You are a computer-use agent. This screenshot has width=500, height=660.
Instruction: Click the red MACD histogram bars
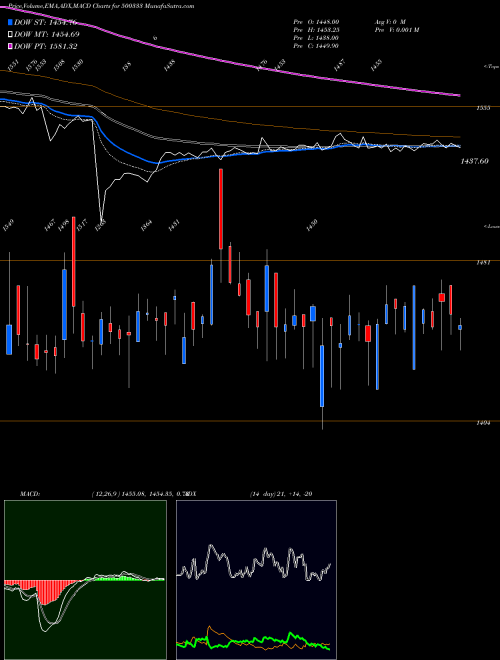point(44,591)
